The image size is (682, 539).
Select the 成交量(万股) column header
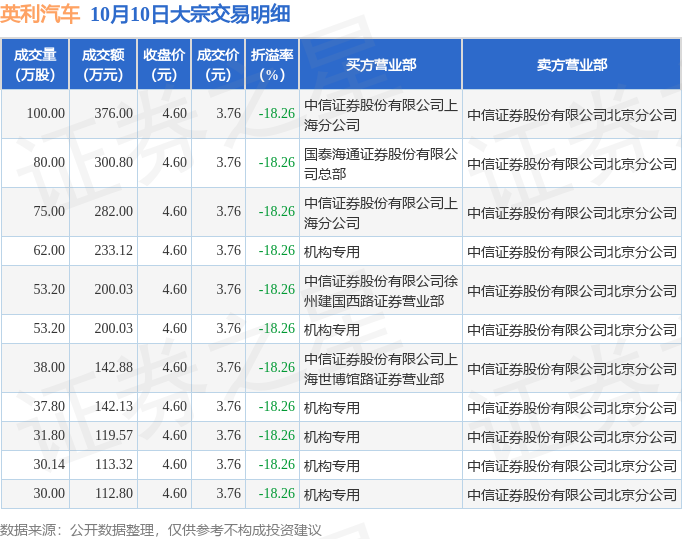tap(35, 64)
